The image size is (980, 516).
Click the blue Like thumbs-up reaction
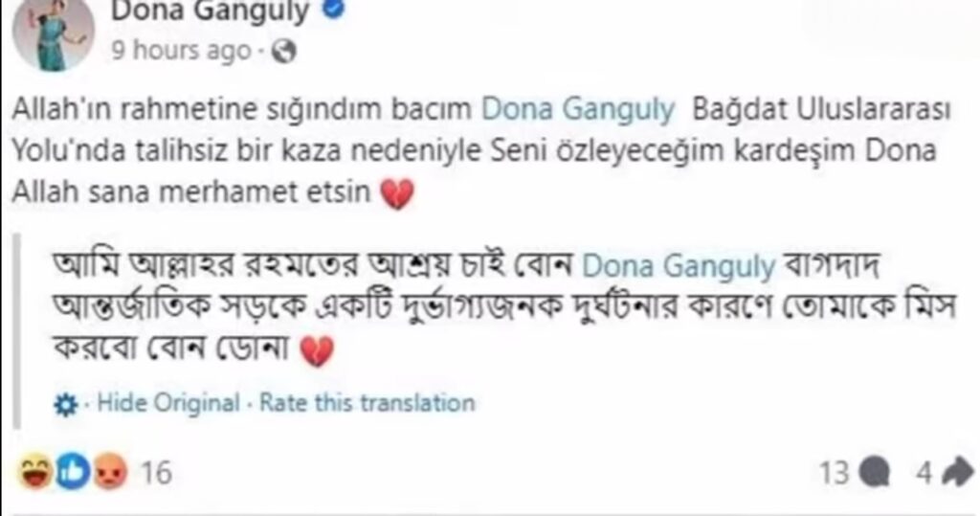pyautogui.click(x=73, y=472)
